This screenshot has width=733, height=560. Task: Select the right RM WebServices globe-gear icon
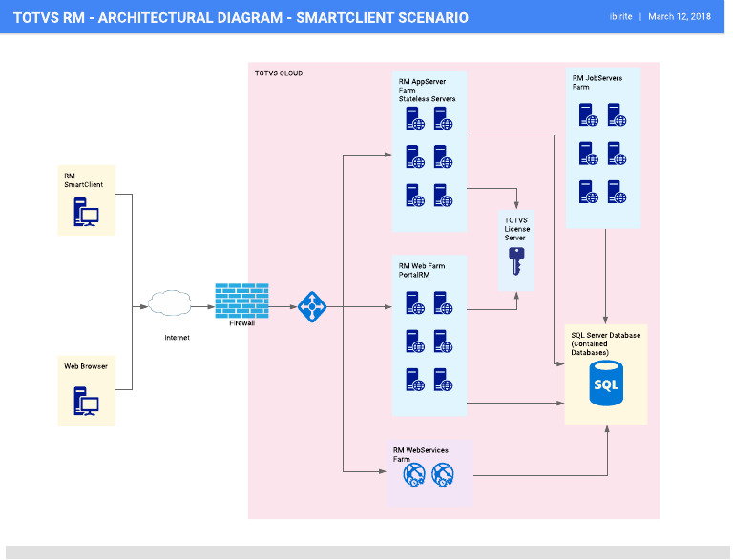443,475
